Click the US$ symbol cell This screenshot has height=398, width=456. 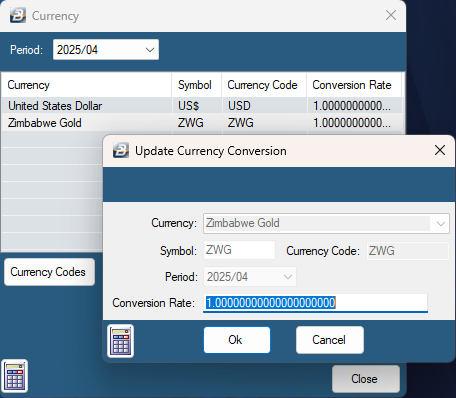click(196, 106)
